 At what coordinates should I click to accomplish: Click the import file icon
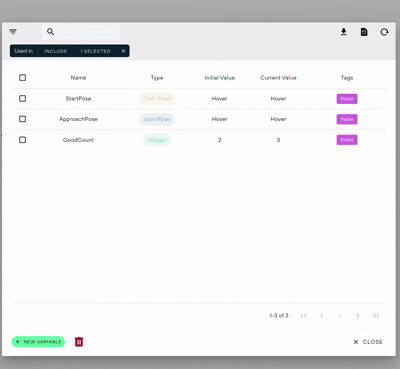364,32
